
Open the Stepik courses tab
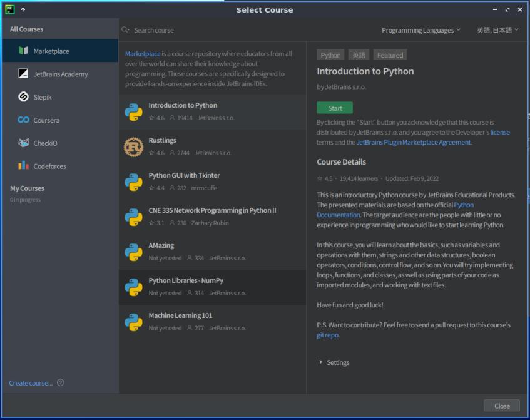60,97
